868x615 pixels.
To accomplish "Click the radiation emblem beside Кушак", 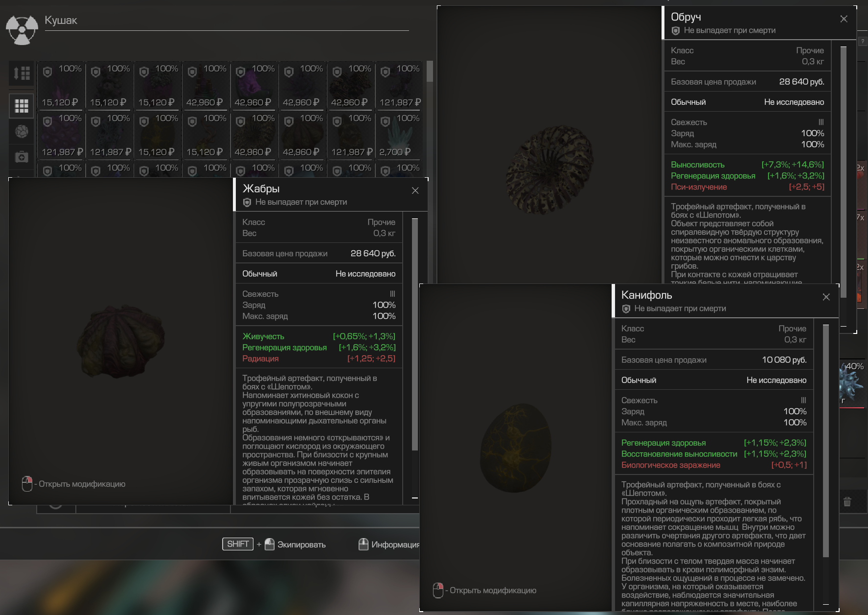I will point(22,29).
